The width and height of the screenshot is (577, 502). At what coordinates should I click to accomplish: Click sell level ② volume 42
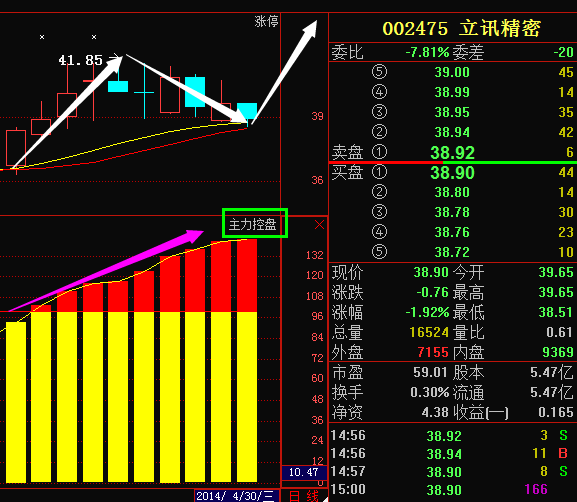pyautogui.click(x=566, y=132)
